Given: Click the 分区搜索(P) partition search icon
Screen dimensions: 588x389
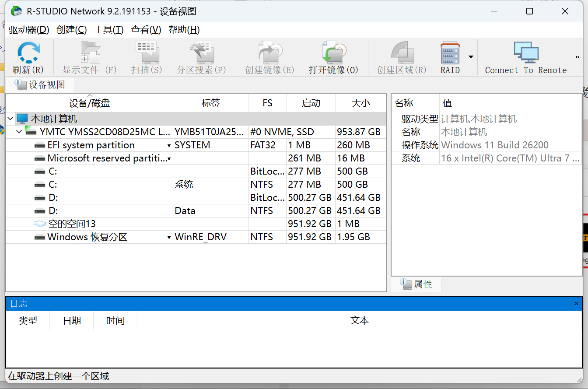Looking at the screenshot, I should coord(201,53).
